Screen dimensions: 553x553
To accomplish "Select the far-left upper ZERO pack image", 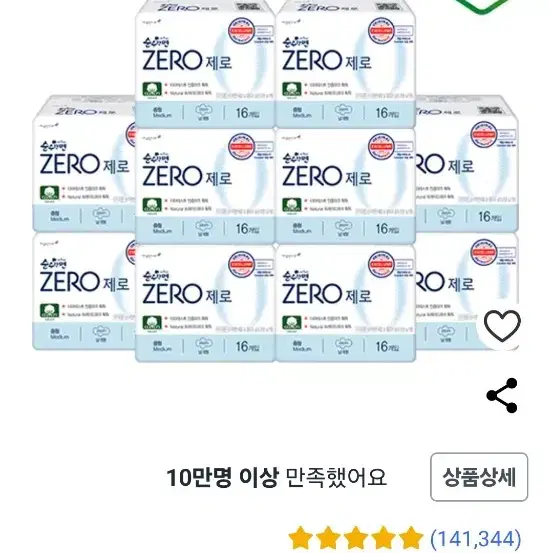I will click(84, 163).
